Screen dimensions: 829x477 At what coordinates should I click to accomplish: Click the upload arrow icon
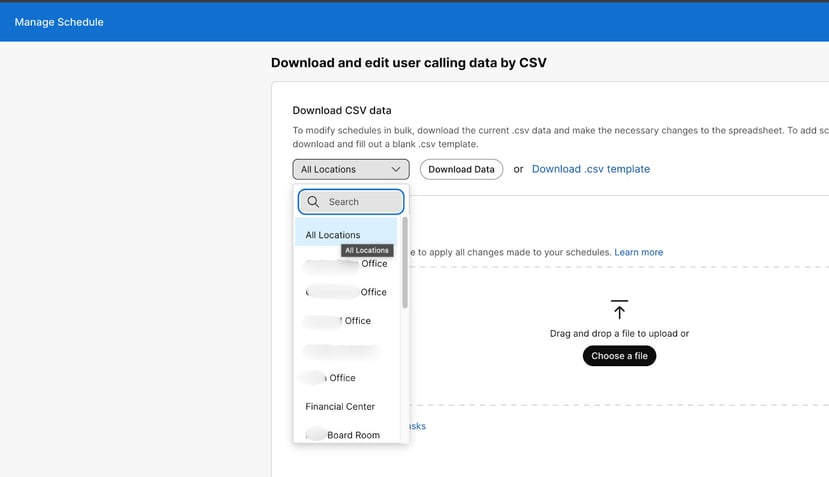click(x=619, y=310)
